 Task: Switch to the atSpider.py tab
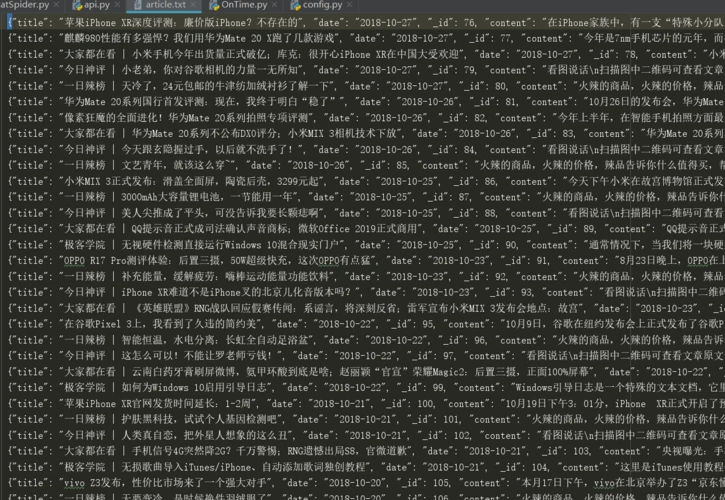[x=25, y=5]
